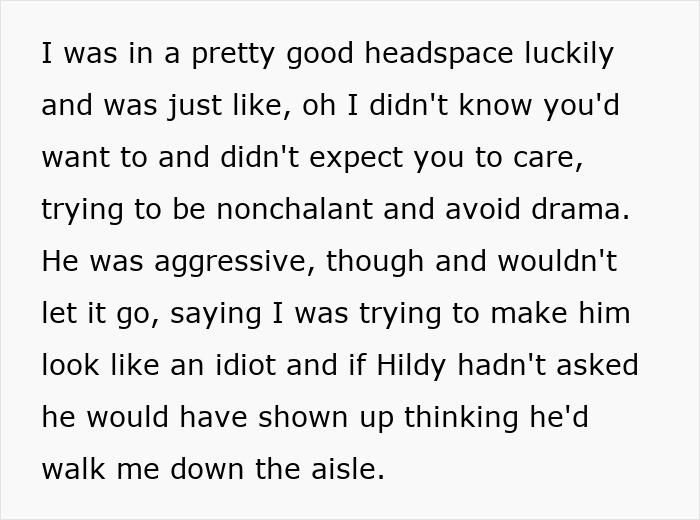Click the word "avoid"

(483, 208)
